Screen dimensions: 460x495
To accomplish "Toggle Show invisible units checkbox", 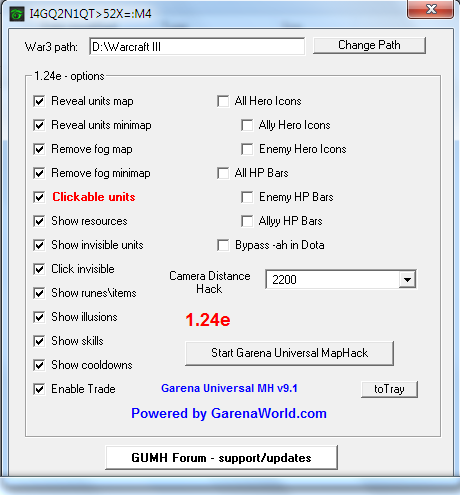I will tap(39, 245).
